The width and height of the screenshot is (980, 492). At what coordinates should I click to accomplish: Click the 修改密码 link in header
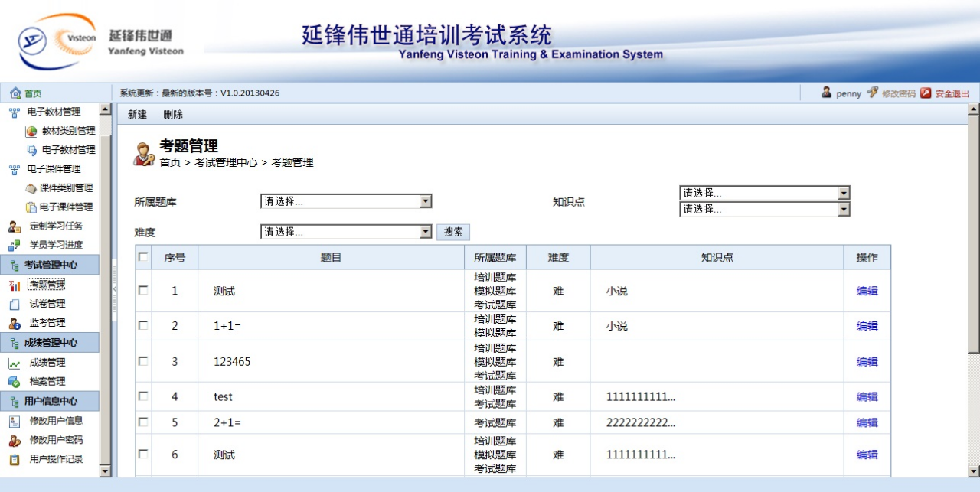899,93
